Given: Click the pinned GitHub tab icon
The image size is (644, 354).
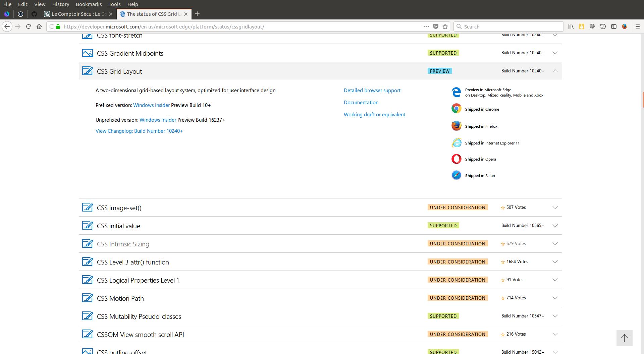Looking at the screenshot, I should [34, 14].
